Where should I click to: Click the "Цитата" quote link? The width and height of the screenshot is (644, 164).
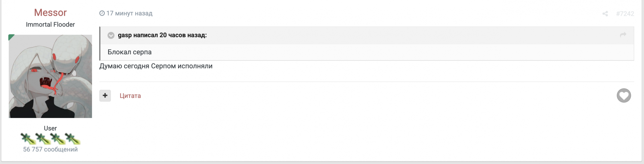[130, 96]
